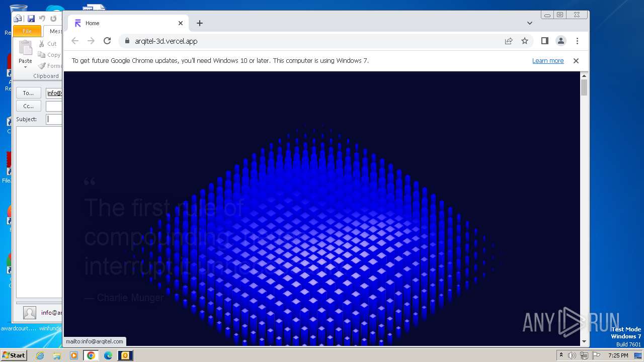The image size is (644, 362).
Task: Launch Internet Explorer from taskbar
Action: click(x=40, y=355)
